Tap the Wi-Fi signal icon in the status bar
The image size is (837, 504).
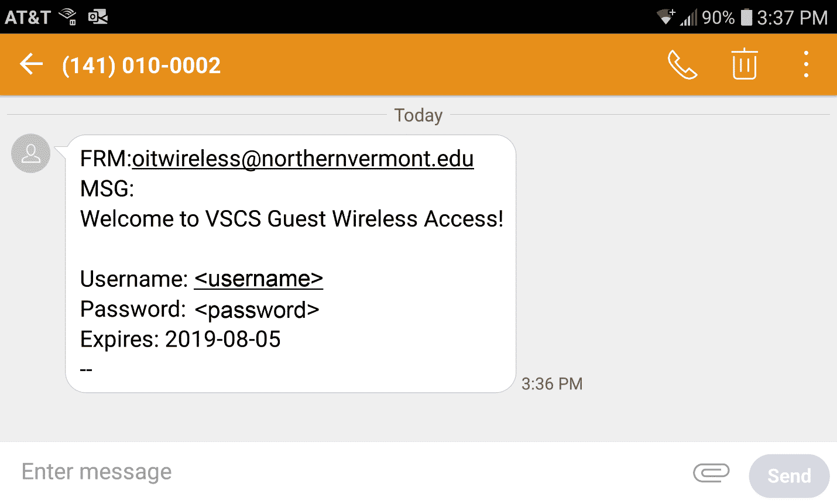[x=666, y=17]
